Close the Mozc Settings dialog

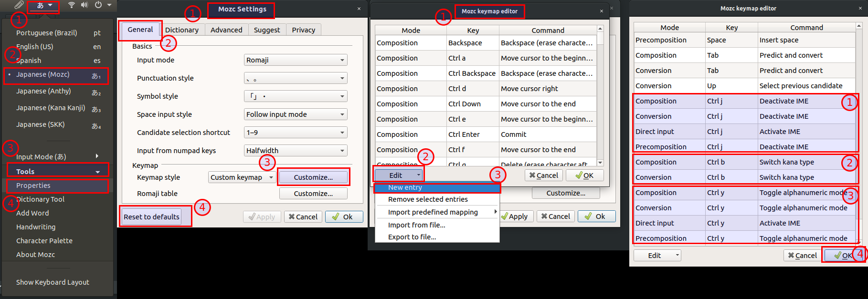[x=359, y=9]
